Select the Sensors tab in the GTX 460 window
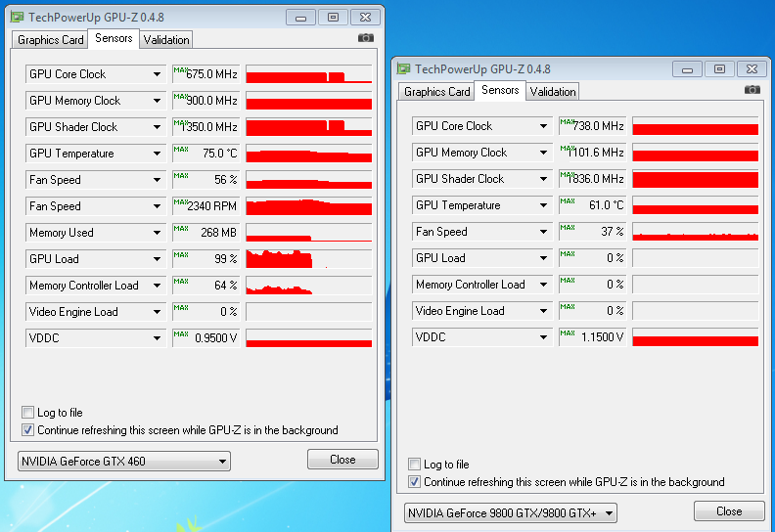Viewport: 775px width, 532px height. (114, 38)
